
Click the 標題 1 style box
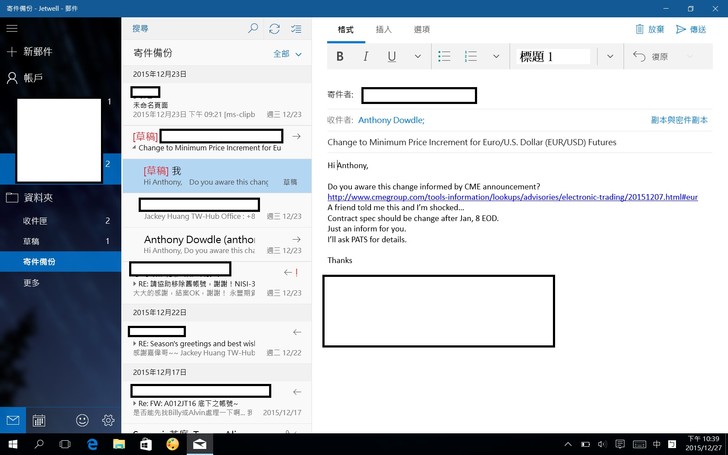[553, 57]
